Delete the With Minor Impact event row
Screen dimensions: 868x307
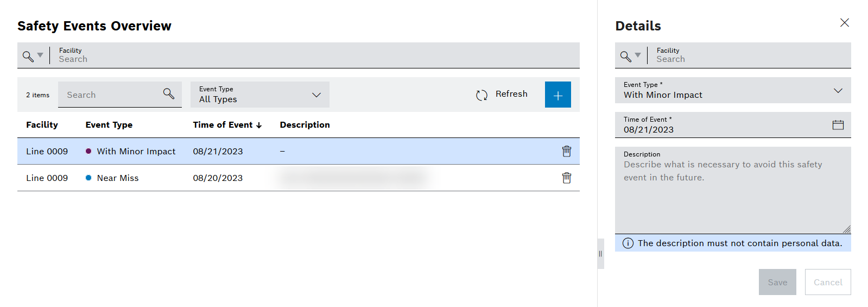coord(566,152)
